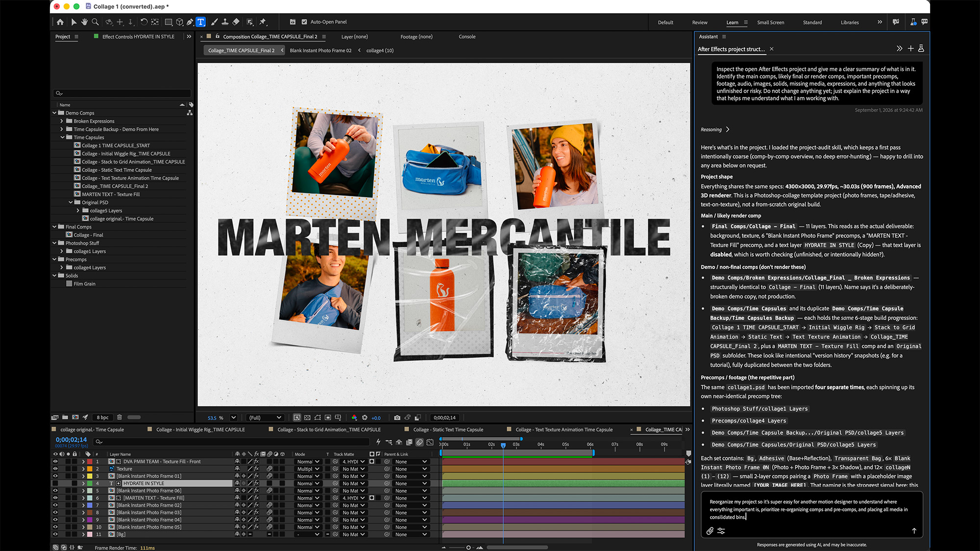
Task: Click the collage4 (10) breadcrumb
Action: click(380, 50)
